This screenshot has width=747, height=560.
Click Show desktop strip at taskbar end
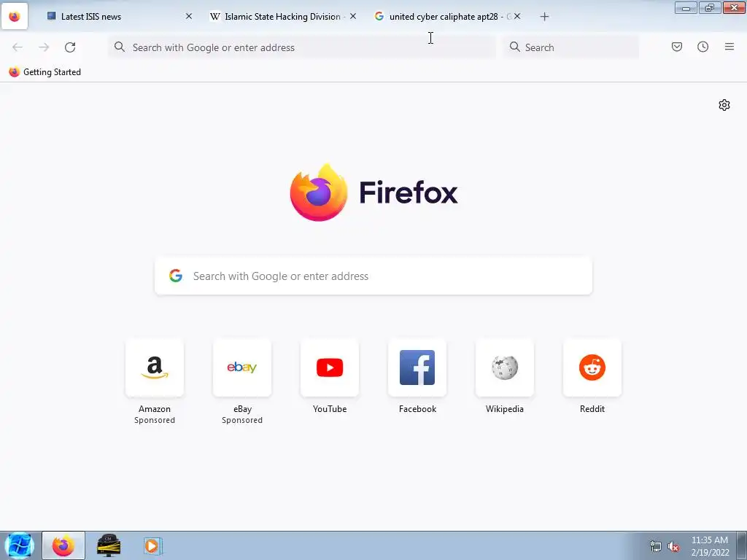(742, 545)
